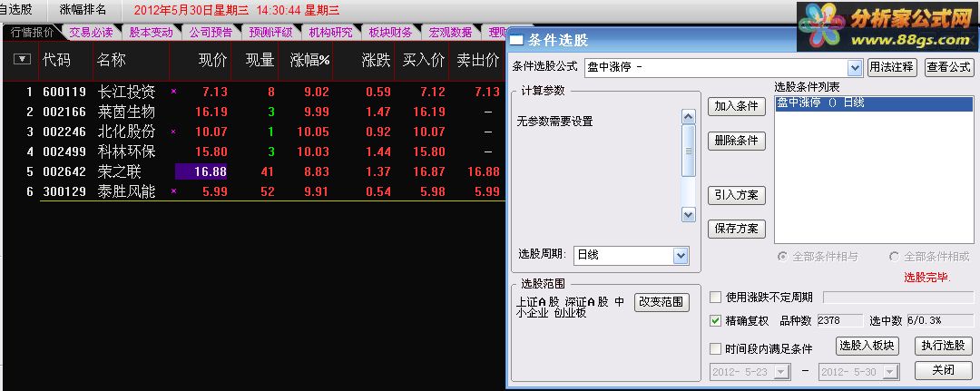This screenshot has height=391, width=980.
Task: Sort by the 卖出价 column header
Action: (478, 60)
